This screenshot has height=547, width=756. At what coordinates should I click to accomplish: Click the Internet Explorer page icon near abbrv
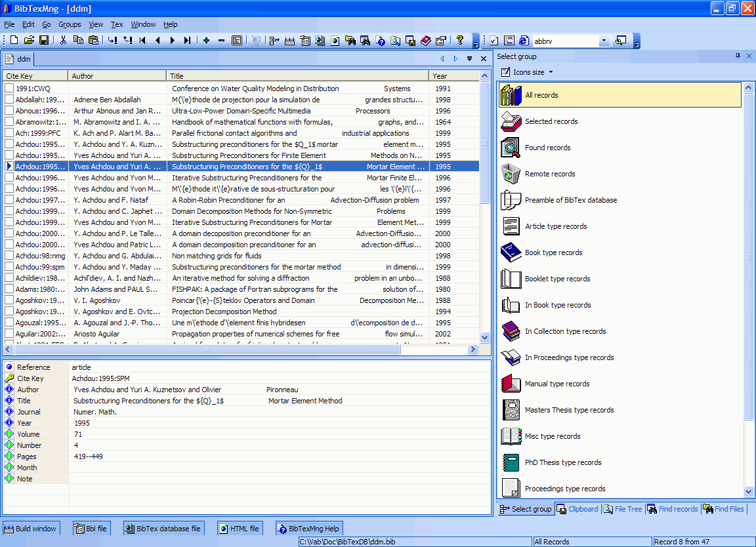(x=524, y=41)
